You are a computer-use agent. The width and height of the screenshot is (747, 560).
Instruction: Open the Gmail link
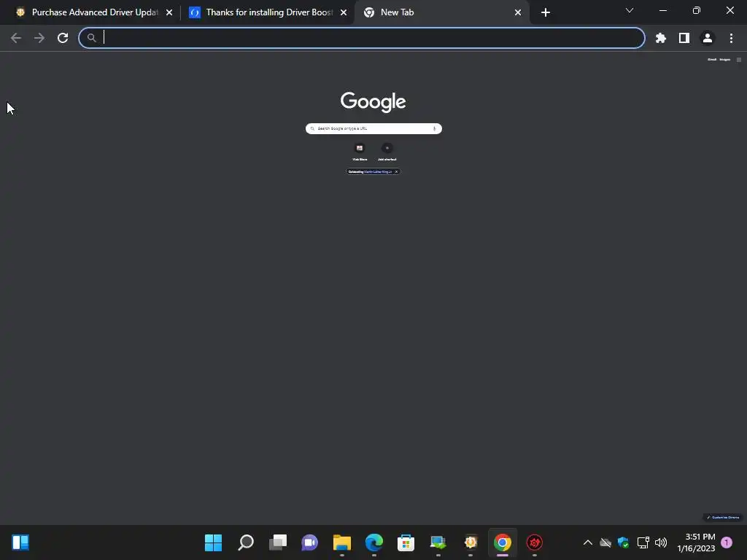point(712,60)
